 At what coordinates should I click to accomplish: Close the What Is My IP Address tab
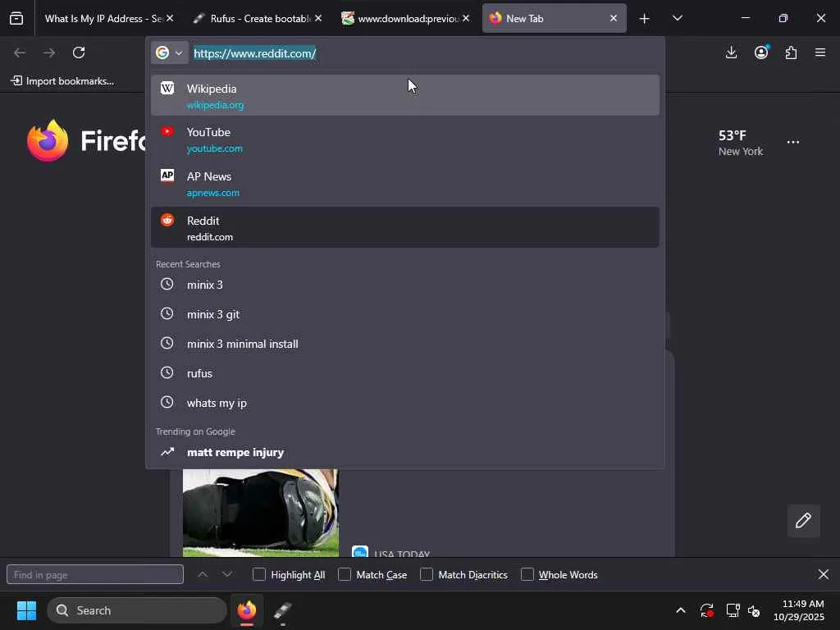tap(170, 18)
